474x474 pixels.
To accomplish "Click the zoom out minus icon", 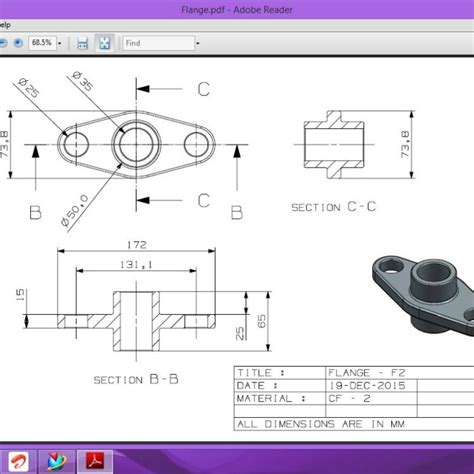I will [2, 43].
